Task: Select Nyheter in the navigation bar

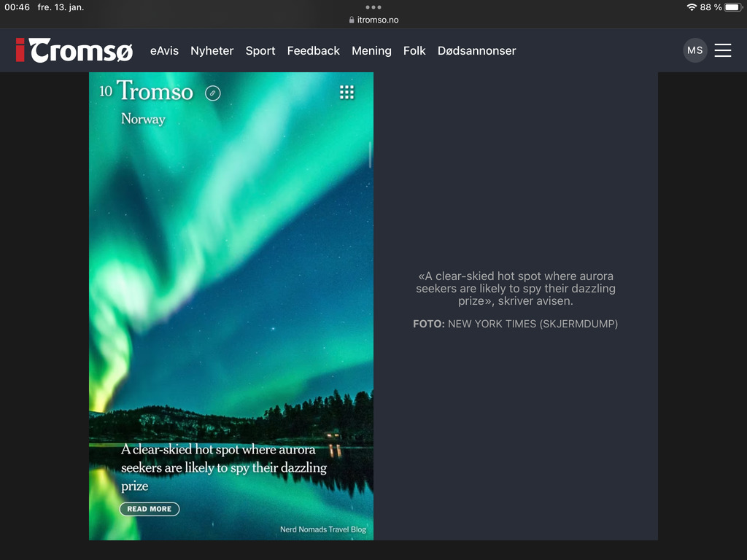Action: tap(212, 50)
